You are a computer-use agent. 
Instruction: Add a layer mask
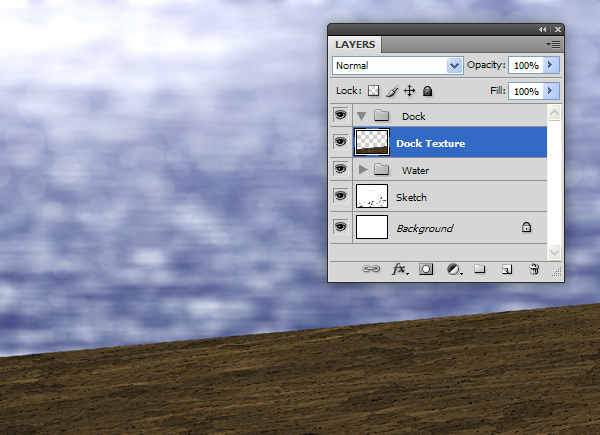(426, 269)
